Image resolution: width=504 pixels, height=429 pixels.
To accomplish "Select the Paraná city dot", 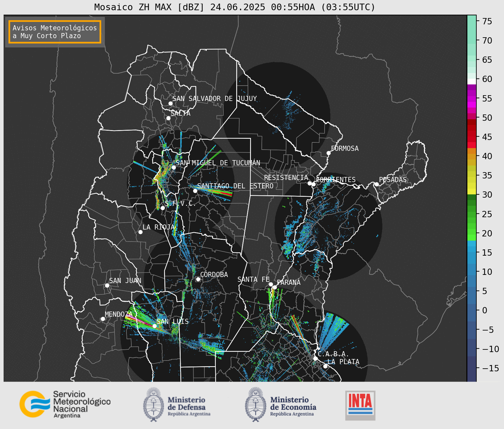I will [275, 288].
